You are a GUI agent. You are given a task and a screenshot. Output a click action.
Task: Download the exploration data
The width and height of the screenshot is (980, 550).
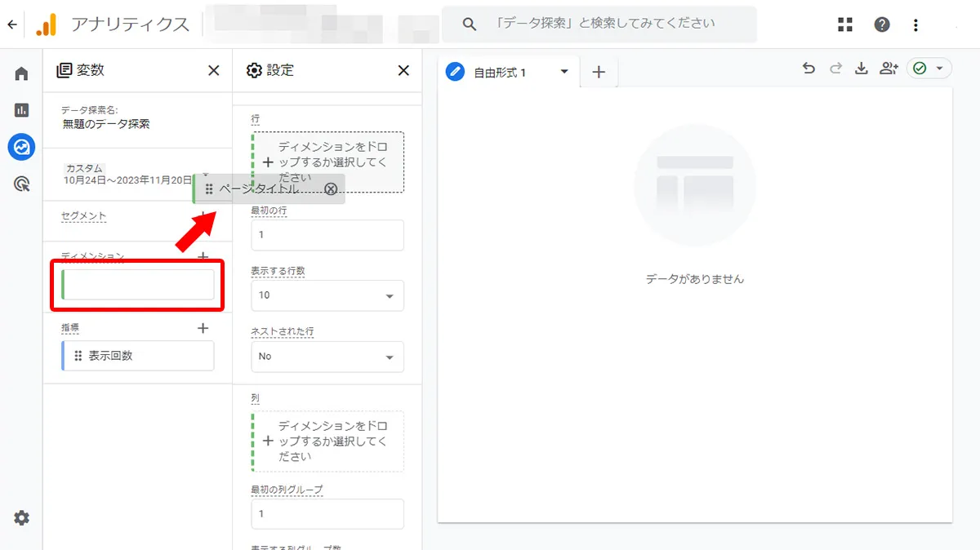coord(861,69)
